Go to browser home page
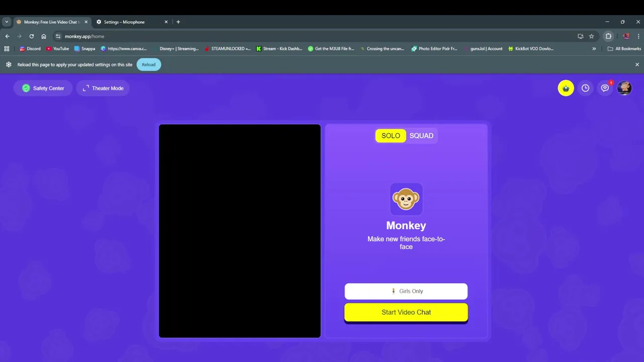Viewport: 644px width, 362px height. pos(44,36)
